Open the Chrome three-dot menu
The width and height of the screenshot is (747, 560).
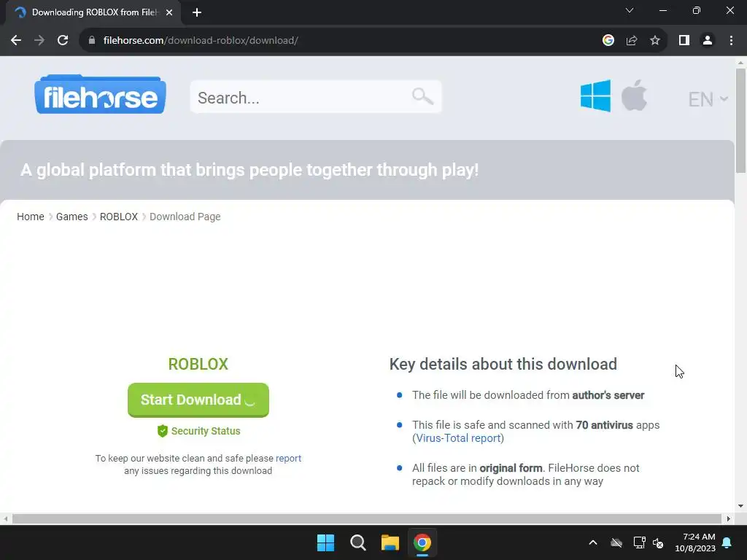(x=731, y=41)
